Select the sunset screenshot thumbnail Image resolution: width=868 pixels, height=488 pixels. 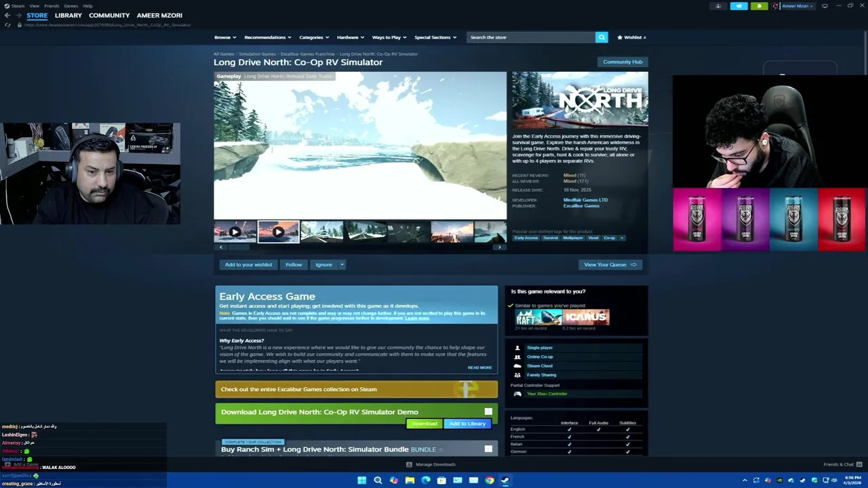click(452, 232)
